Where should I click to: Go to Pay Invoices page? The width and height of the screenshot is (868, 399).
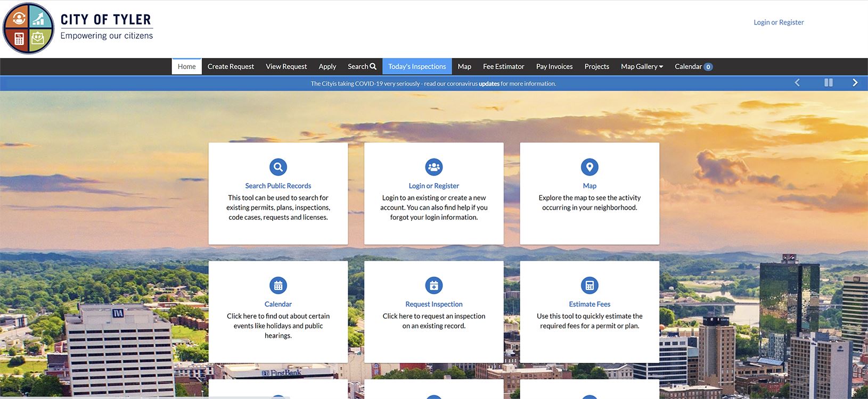554,66
